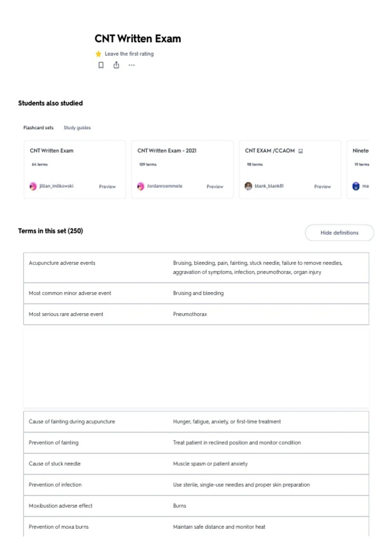Preview the CNT EXAM /CCAOM set
Screen dimensions: 392x556
(x=322, y=186)
